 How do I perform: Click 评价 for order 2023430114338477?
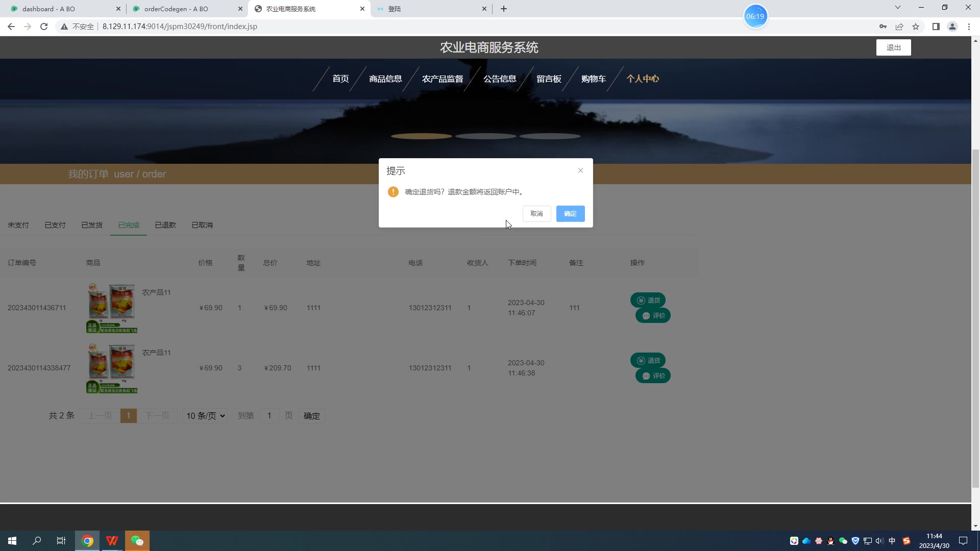pos(653,376)
